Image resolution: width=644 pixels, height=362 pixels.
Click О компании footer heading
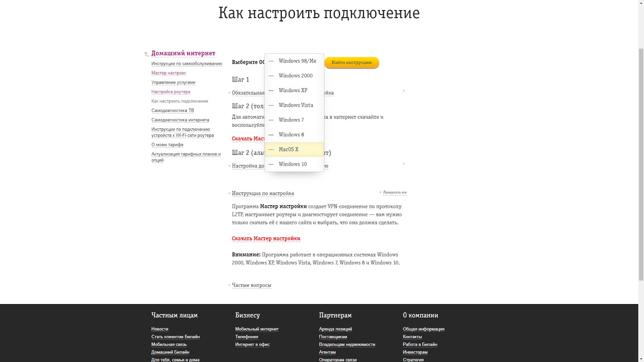click(x=420, y=315)
